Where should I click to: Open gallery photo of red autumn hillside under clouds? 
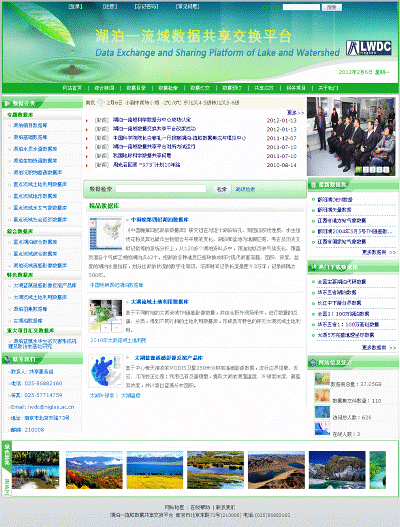point(94,470)
